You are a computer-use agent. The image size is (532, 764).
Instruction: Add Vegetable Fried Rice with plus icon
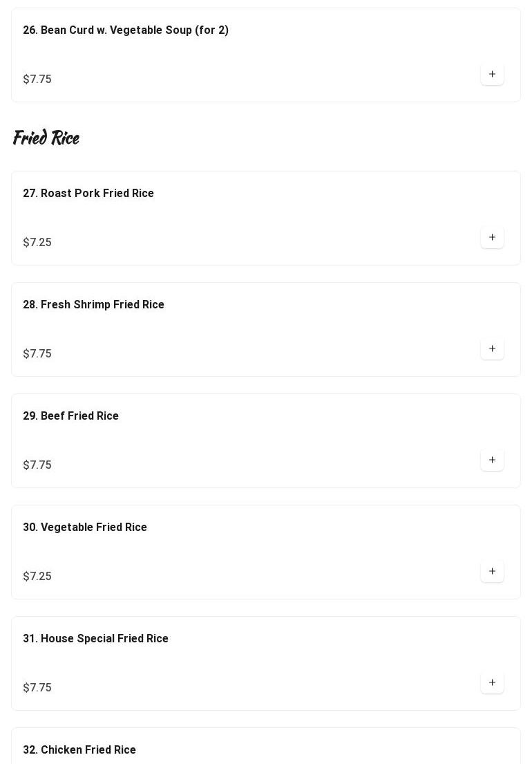(x=492, y=571)
